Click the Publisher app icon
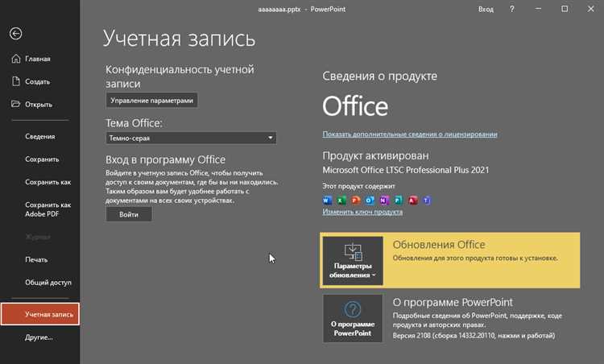 coord(399,201)
